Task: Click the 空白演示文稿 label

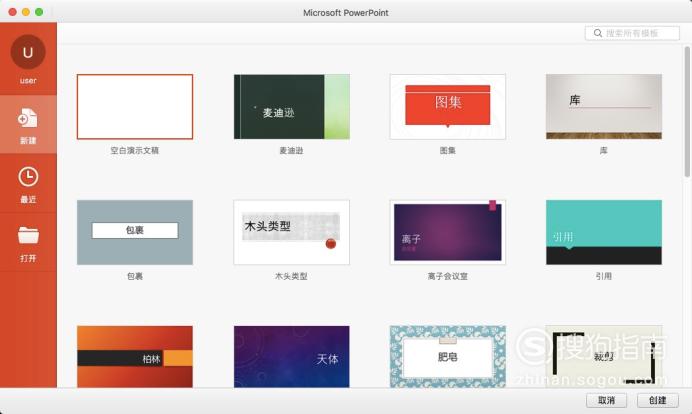Action: (x=135, y=151)
